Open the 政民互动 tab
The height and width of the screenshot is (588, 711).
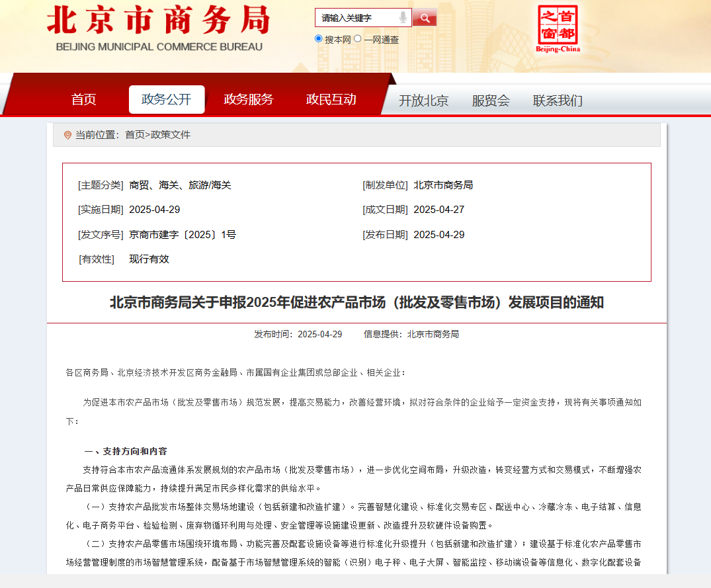tap(331, 100)
